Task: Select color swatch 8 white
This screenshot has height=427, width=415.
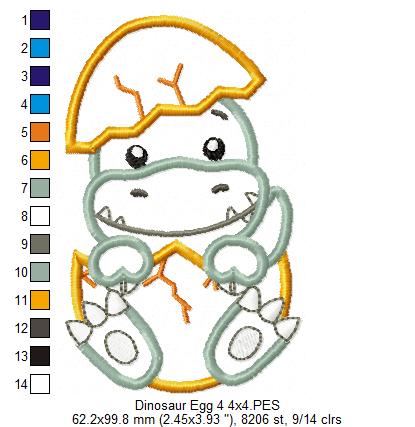Action: pyautogui.click(x=40, y=216)
